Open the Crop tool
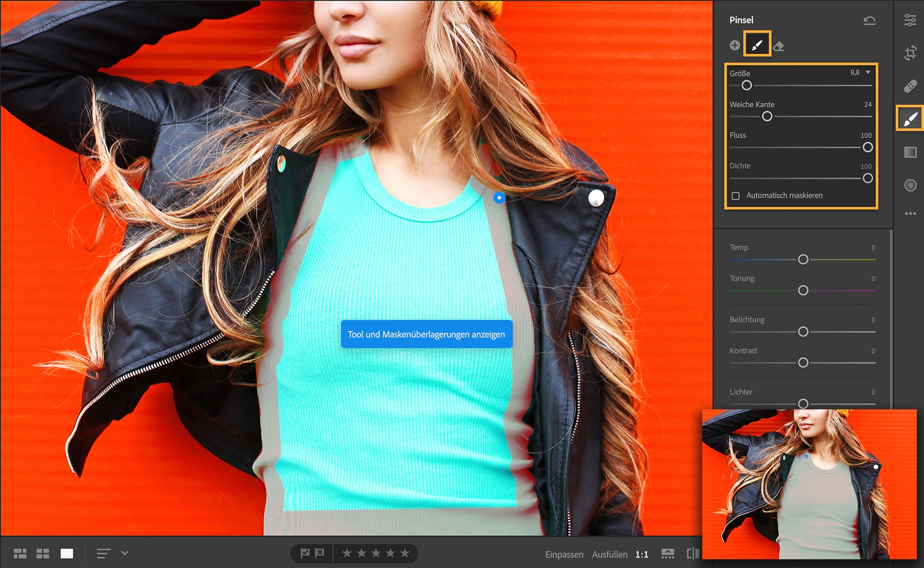924x568 pixels. (910, 53)
